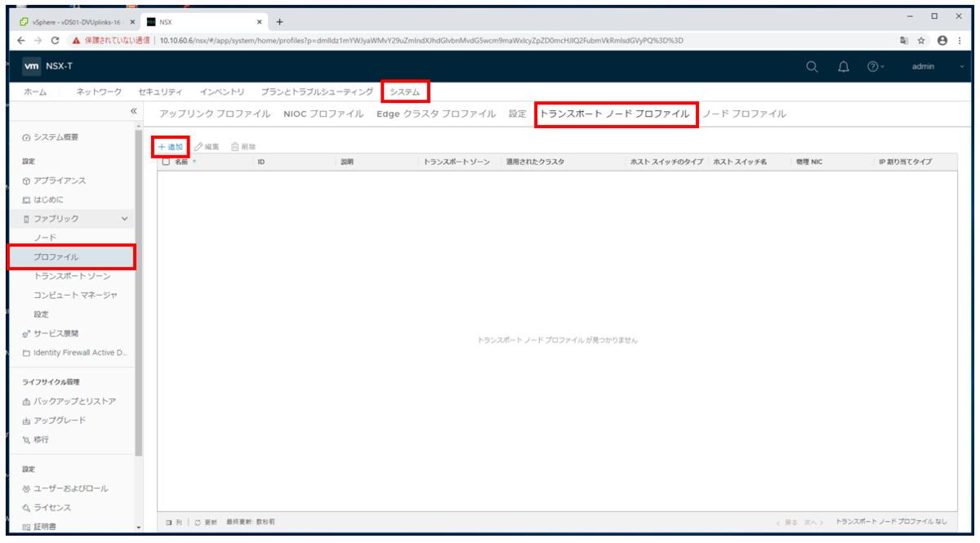Image resolution: width=980 pixels, height=543 pixels.
Task: Click the sidebar scroll-down arrow
Action: click(138, 527)
